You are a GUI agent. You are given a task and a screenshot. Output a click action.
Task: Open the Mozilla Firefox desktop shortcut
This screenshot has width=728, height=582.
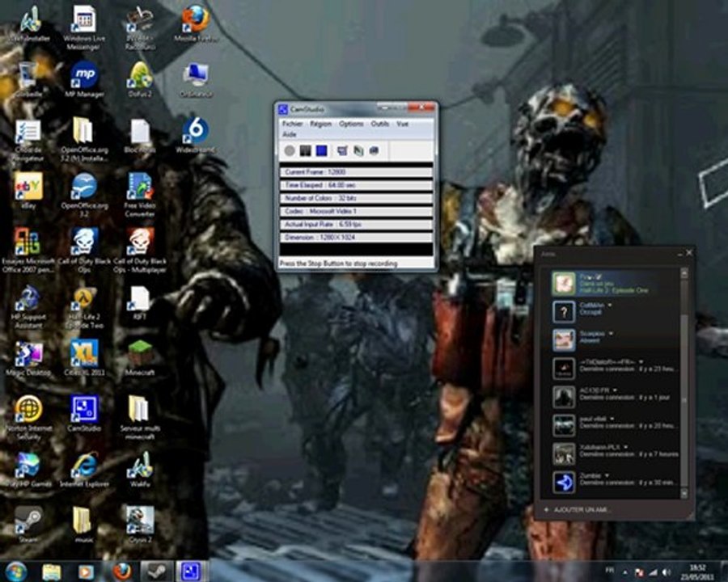[196, 23]
